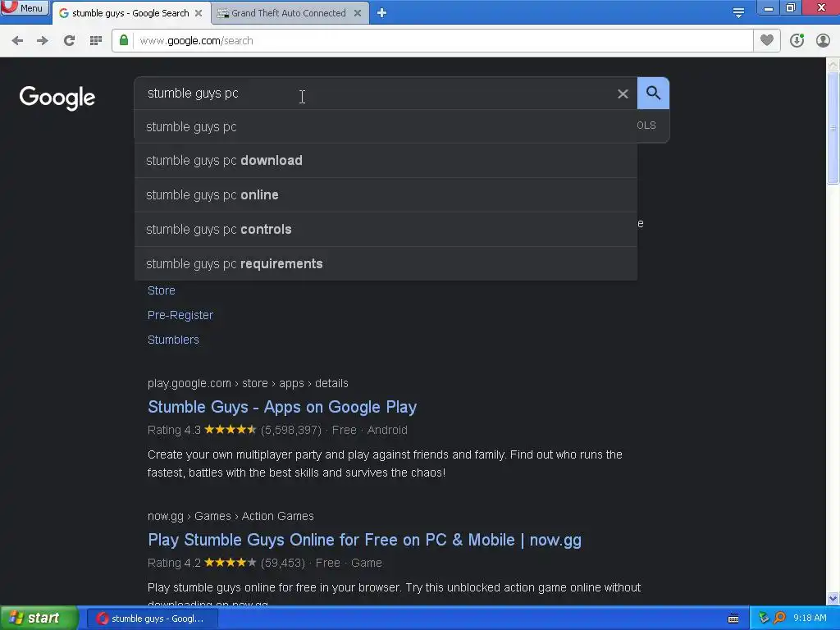
Task: Reload the current page
Action: [69, 41]
